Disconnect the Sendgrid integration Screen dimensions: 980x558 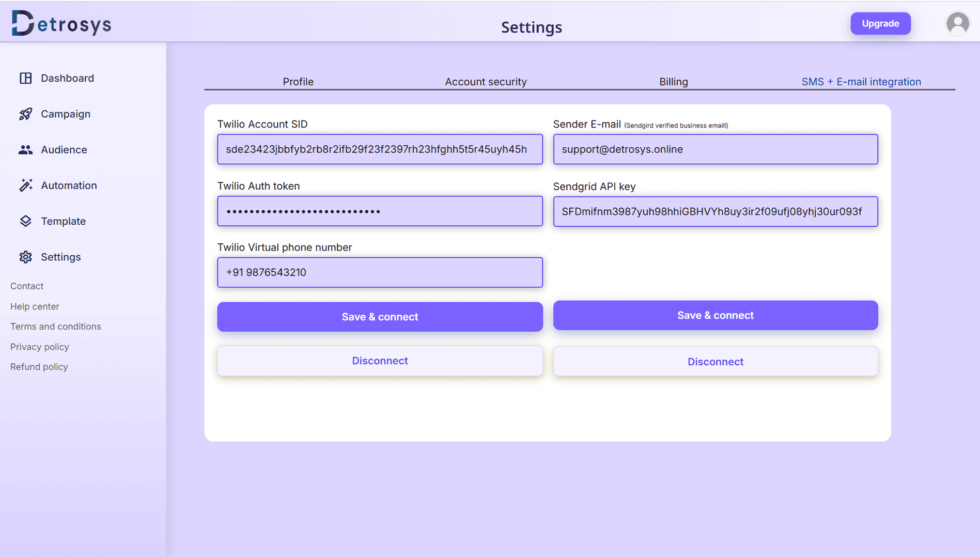tap(715, 362)
